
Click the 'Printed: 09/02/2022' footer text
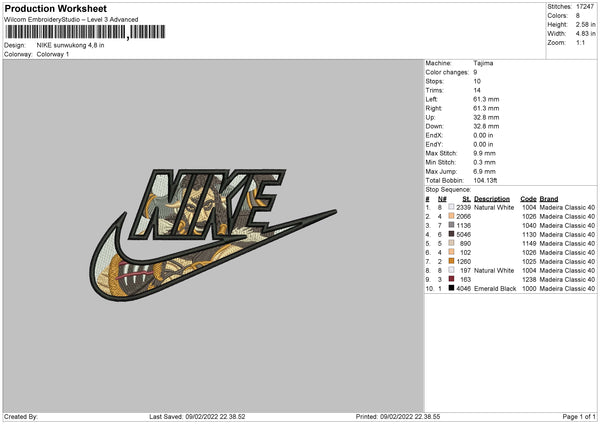point(398,417)
